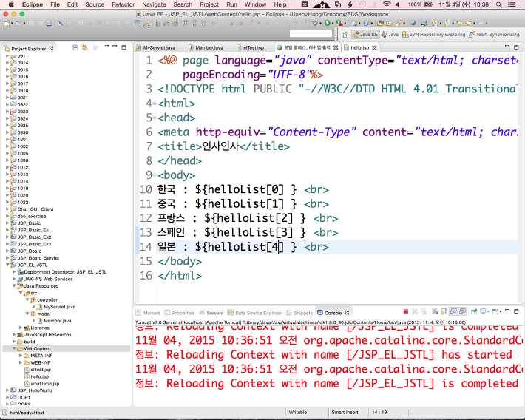This screenshot has width=525, height=420.
Task: Collapse the WebContent folder
Action: click(14, 349)
